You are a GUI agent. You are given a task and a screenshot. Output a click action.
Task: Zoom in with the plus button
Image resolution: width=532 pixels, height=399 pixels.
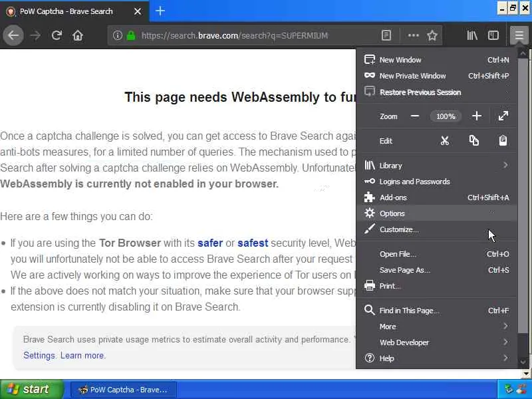pos(477,116)
